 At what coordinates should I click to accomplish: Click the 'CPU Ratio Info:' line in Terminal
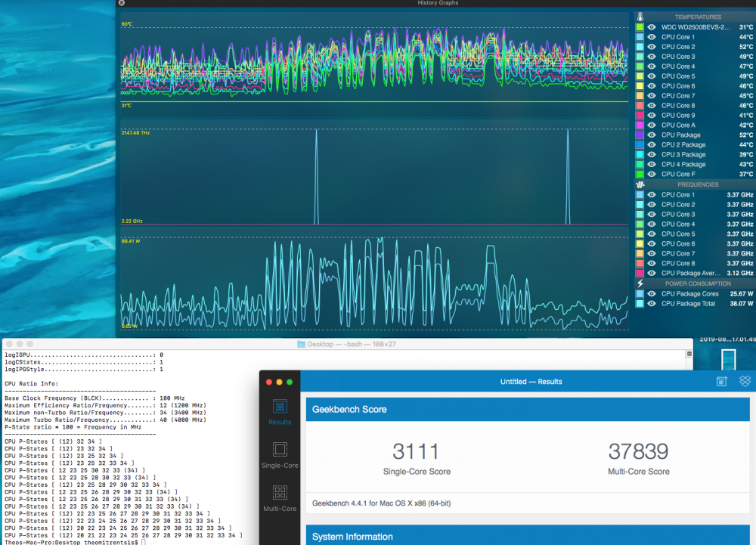pyautogui.click(x=31, y=383)
